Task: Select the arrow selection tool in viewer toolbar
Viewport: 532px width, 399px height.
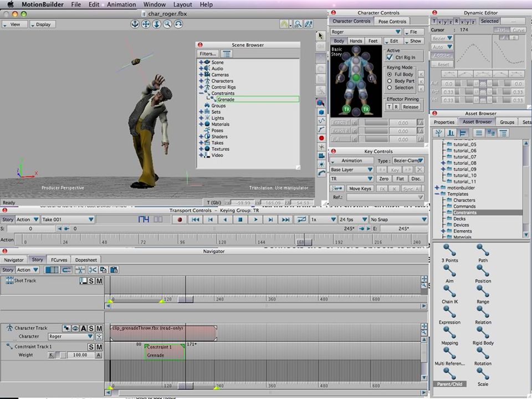Action: pos(321,35)
